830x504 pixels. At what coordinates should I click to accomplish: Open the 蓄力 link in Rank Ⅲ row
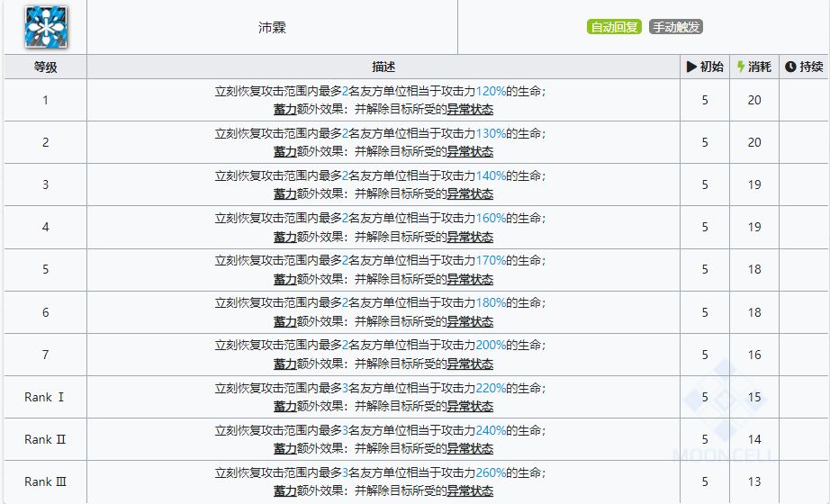coord(284,490)
